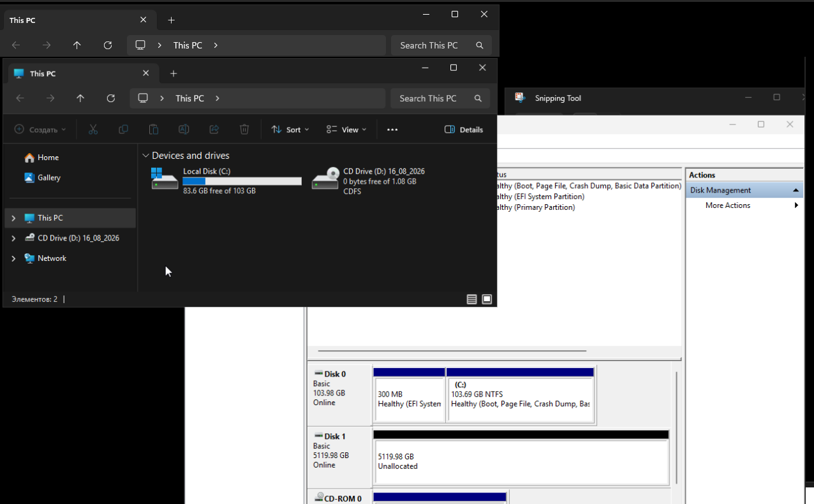Click Up arrow in back Explorer window
Viewport: 814px width, 504px height.
(77, 45)
